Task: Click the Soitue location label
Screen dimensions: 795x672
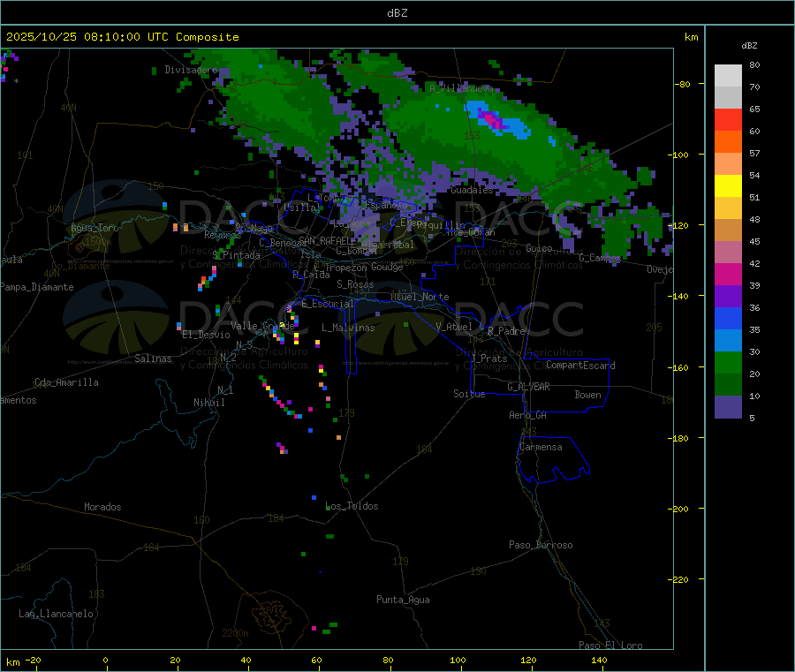Action: click(x=469, y=394)
